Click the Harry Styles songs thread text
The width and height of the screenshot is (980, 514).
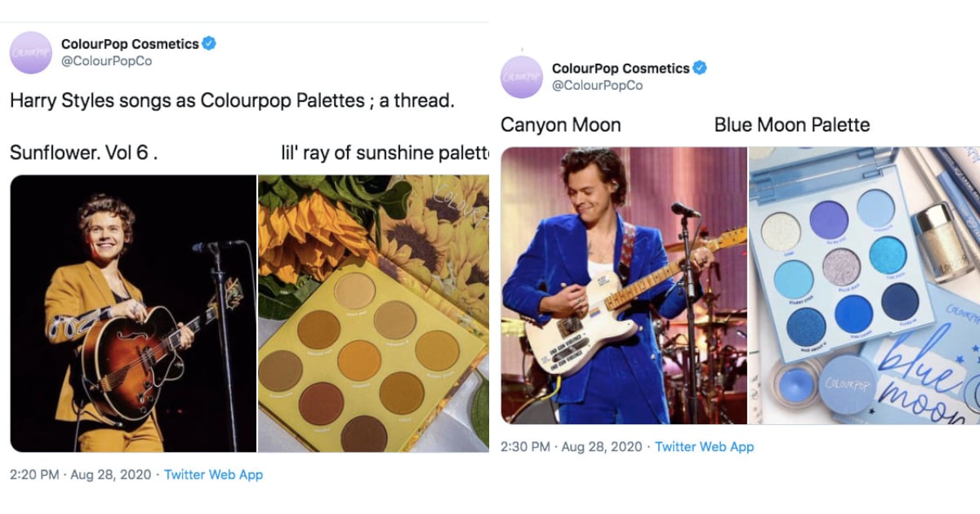[x=232, y=101]
